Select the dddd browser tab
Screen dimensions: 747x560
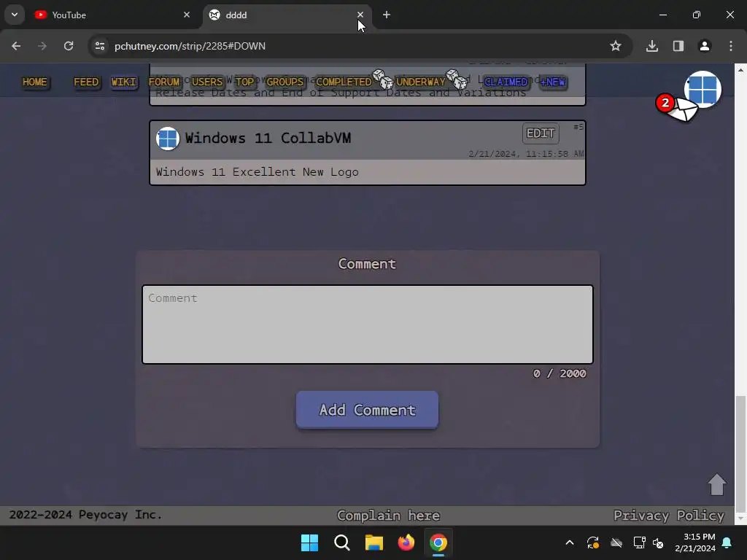pos(285,15)
